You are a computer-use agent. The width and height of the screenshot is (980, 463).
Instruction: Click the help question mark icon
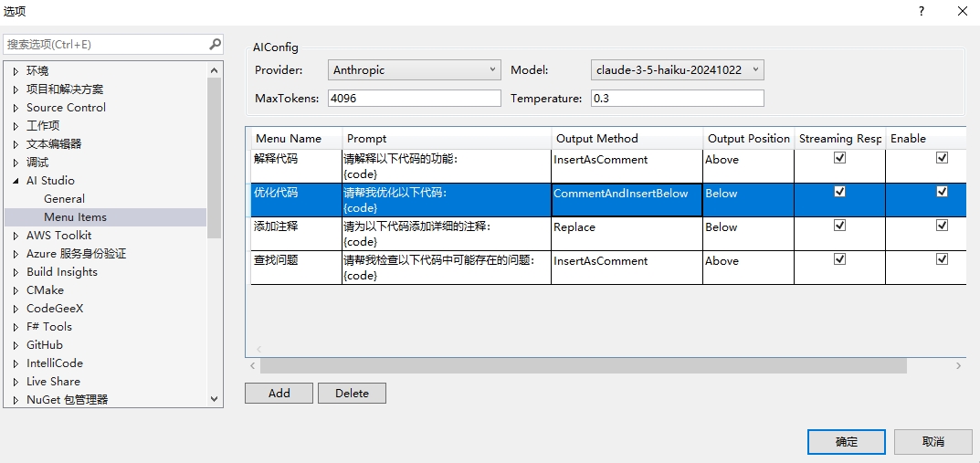tap(920, 11)
